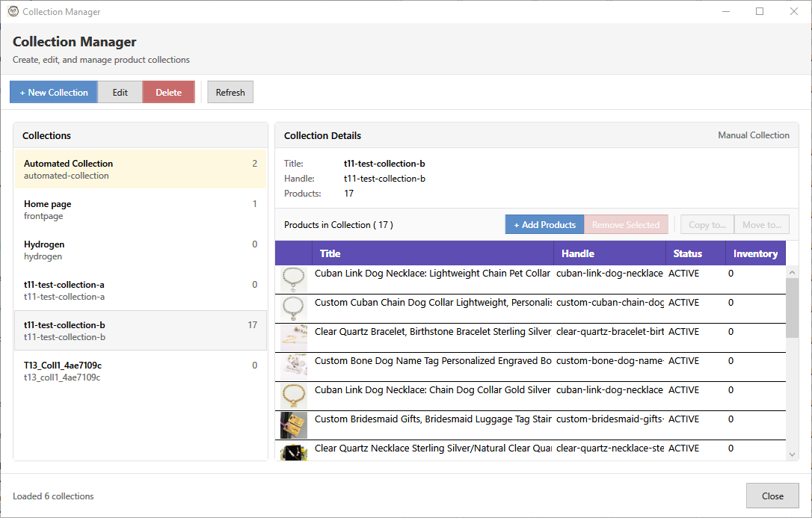Image resolution: width=812 pixels, height=518 pixels.
Task: Refresh the collection list
Action: click(x=230, y=92)
